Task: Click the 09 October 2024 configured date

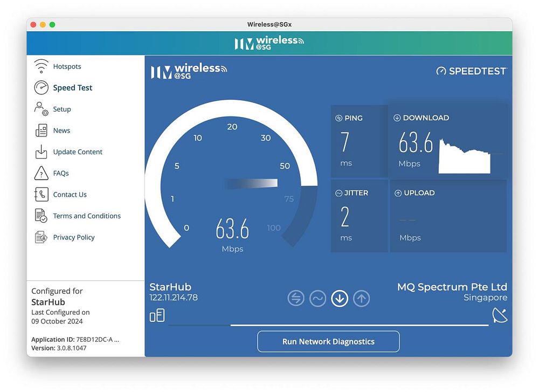Action: [57, 321]
